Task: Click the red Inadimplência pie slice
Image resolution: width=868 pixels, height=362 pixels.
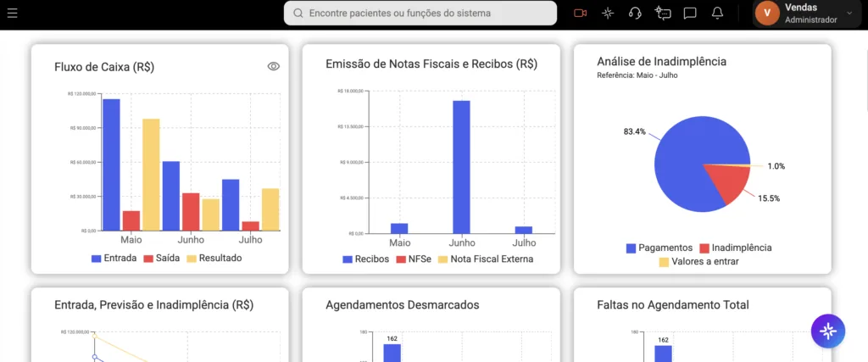Action: click(731, 182)
